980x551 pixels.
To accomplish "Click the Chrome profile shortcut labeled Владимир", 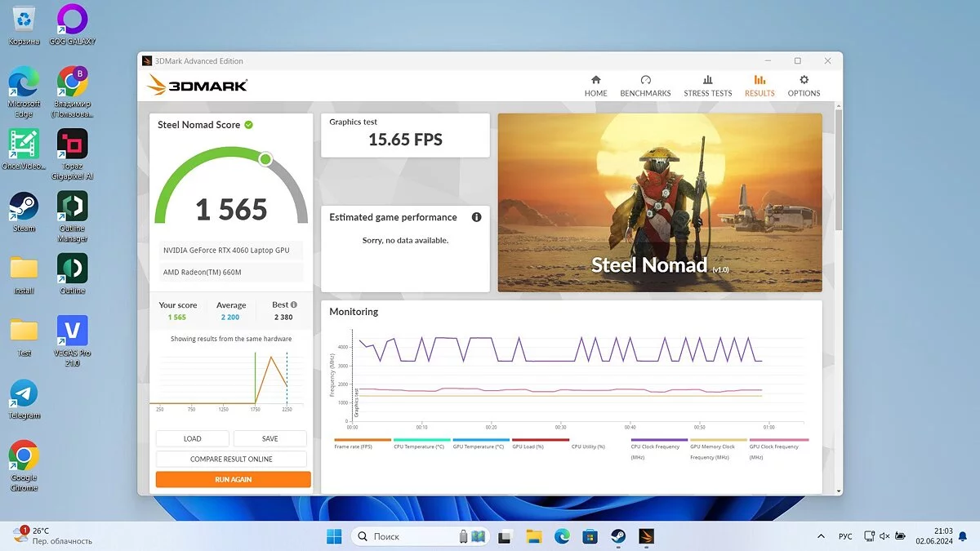I will (73, 91).
